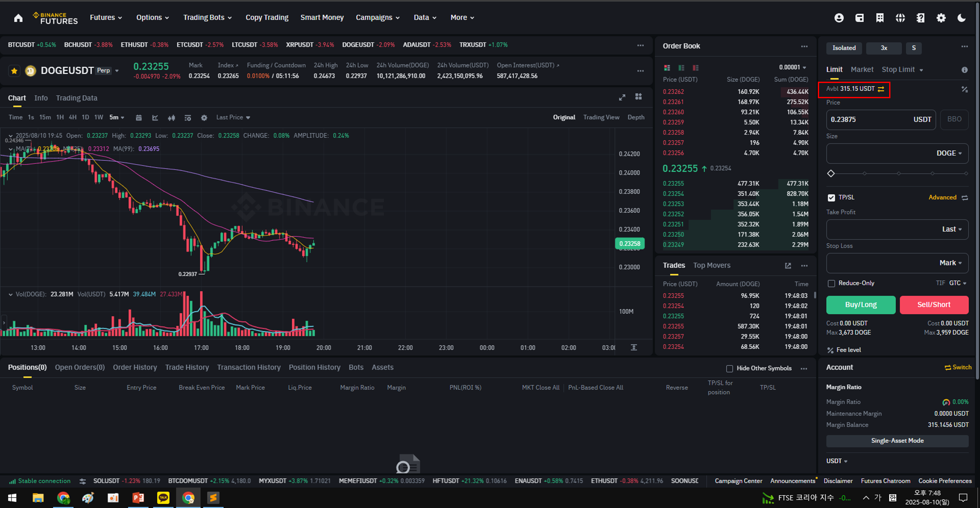Expand the TIF GTC dropdown
This screenshot has width=980, height=508.
[x=957, y=283]
